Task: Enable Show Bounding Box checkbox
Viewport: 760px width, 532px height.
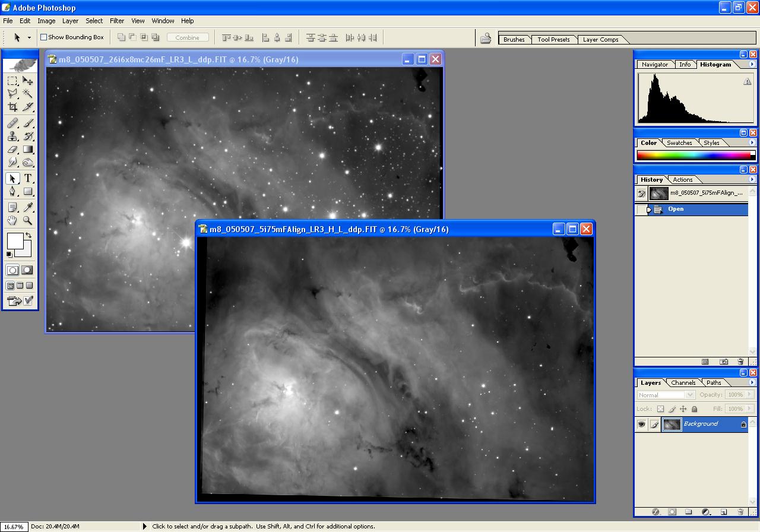Action: 43,37
